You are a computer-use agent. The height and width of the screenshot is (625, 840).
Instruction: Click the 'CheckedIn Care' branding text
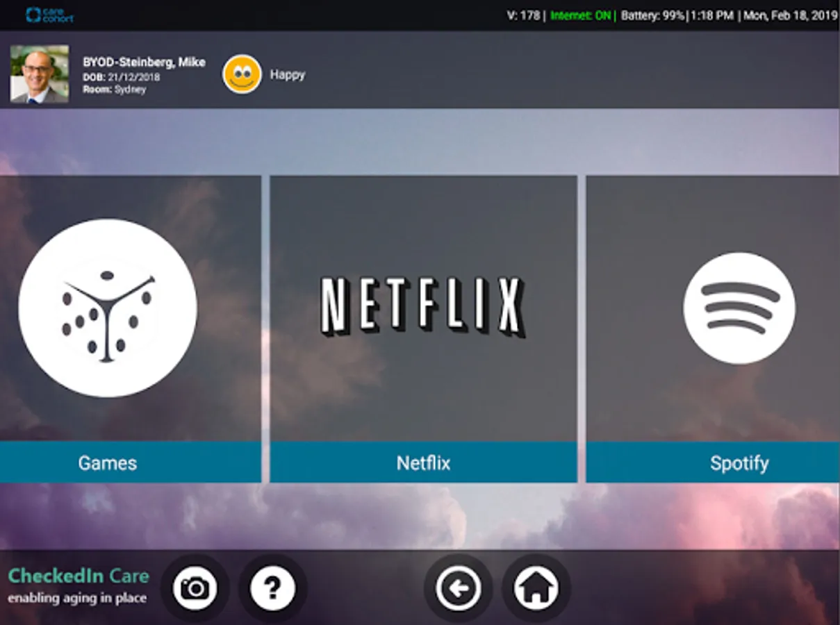pyautogui.click(x=79, y=576)
